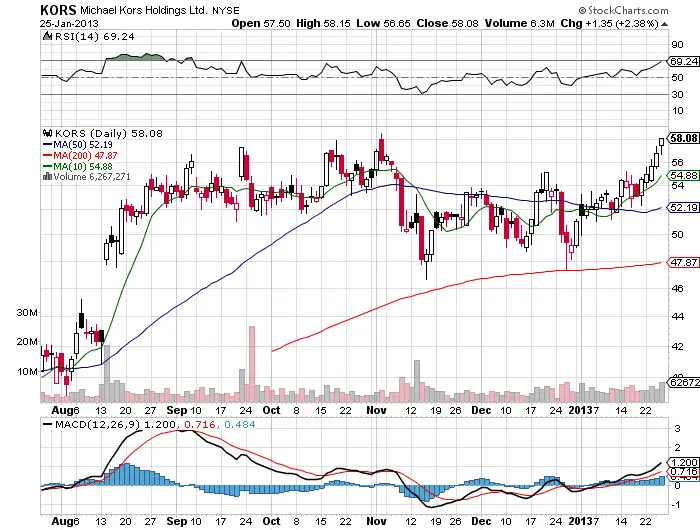Click the 56 price axis label
The height and width of the screenshot is (530, 700).
[x=677, y=162]
